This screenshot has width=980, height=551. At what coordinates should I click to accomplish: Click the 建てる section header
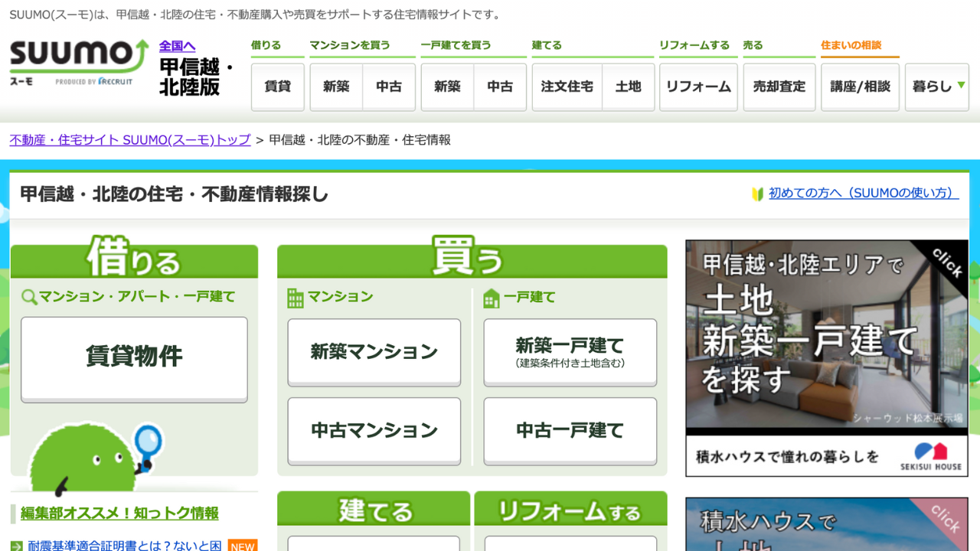pos(374,510)
